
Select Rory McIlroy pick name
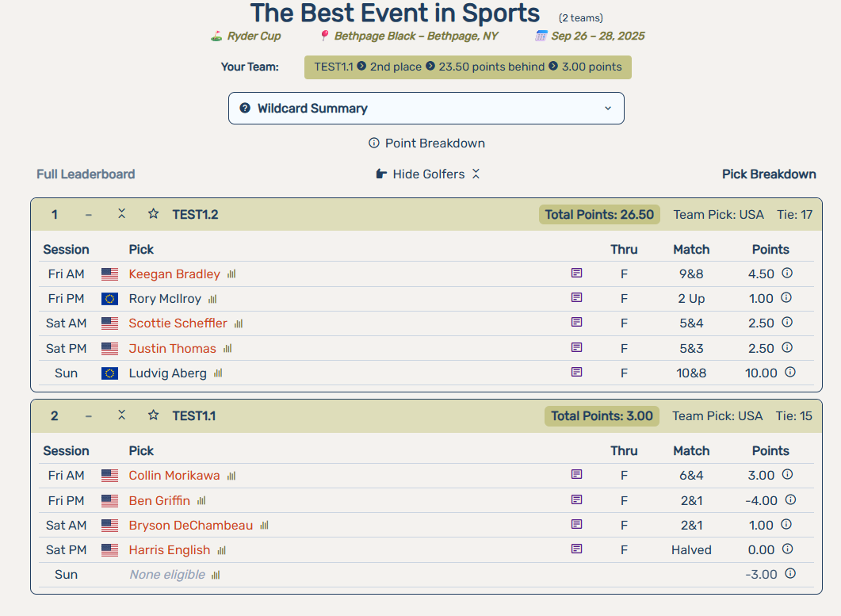click(x=165, y=299)
